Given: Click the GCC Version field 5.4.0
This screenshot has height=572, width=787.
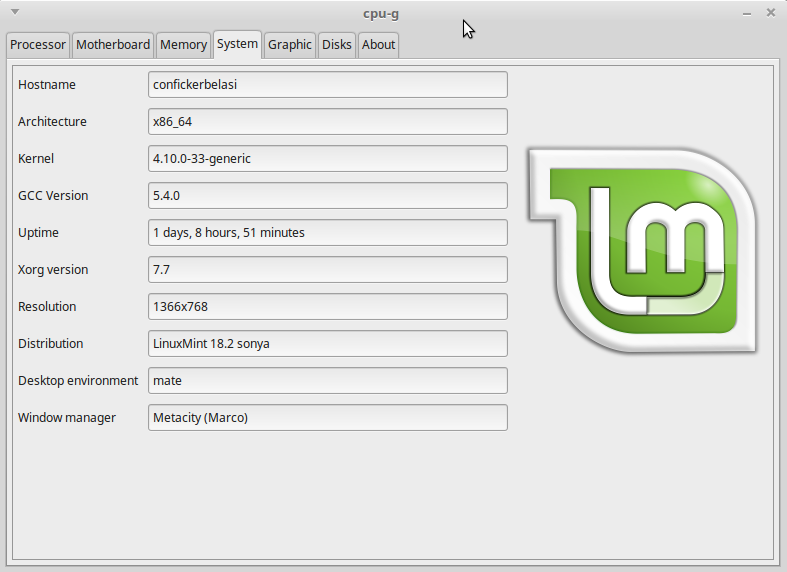Looking at the screenshot, I should pyautogui.click(x=328, y=196).
